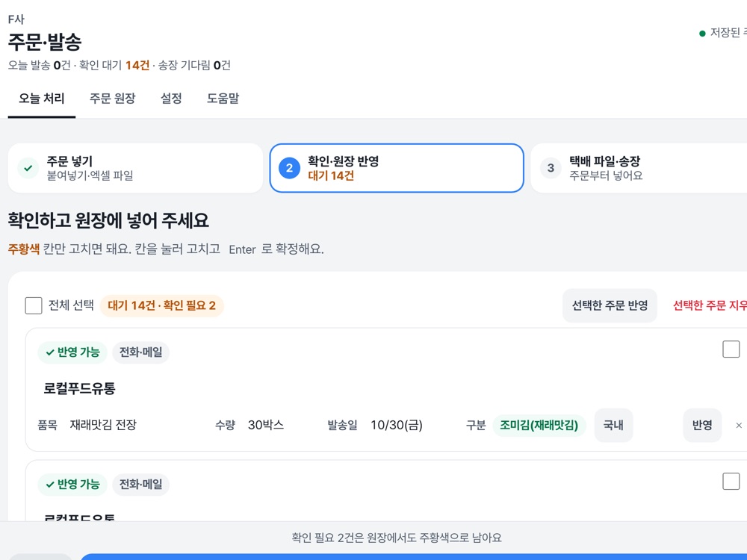Click the 대기 14건 · 확인 필요 2 badge
The width and height of the screenshot is (747, 560).
[161, 305]
